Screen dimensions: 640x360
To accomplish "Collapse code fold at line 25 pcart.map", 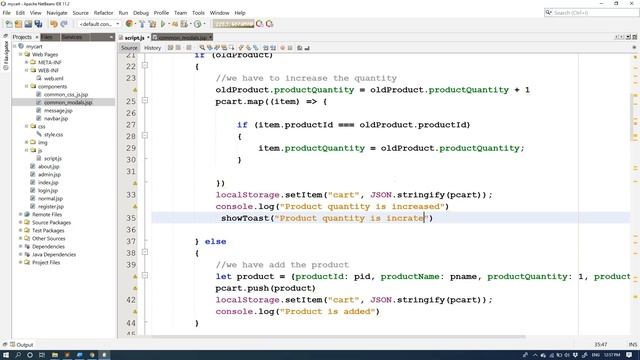I will click(x=144, y=100).
